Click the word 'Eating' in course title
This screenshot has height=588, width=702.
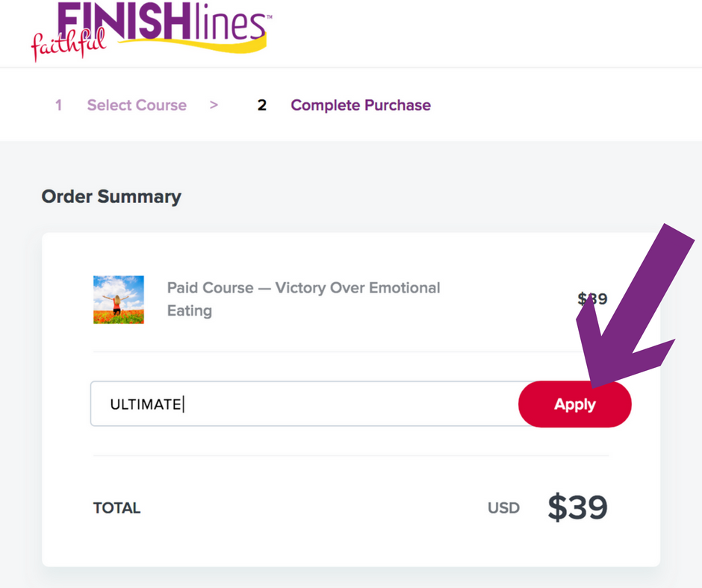coord(190,310)
